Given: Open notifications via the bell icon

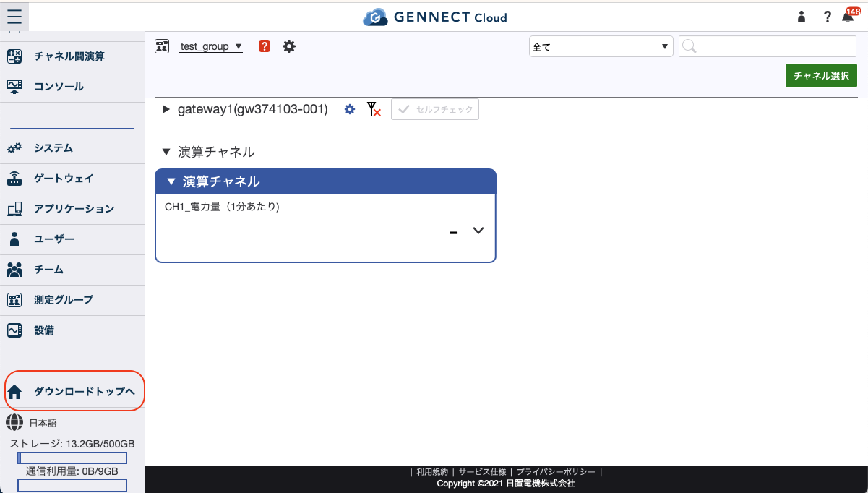Looking at the screenshot, I should (846, 17).
